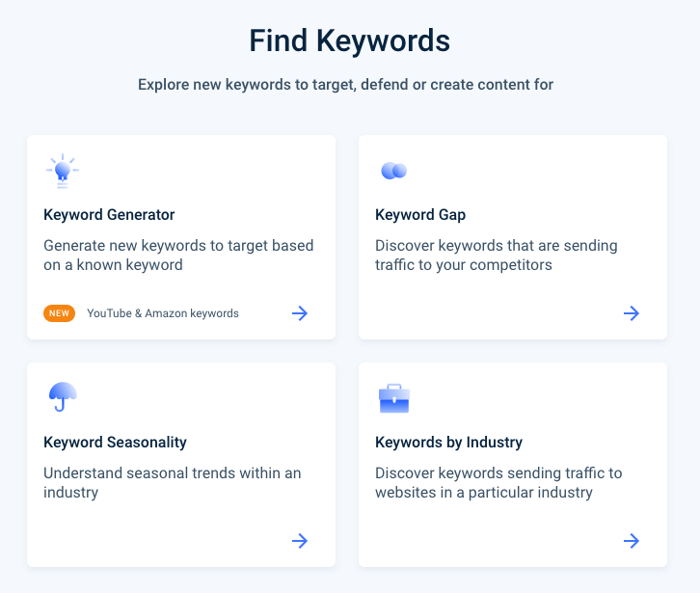This screenshot has height=593, width=700.
Task: Select 'Discover keywords sending traffic to websites' text
Action: [498, 482]
